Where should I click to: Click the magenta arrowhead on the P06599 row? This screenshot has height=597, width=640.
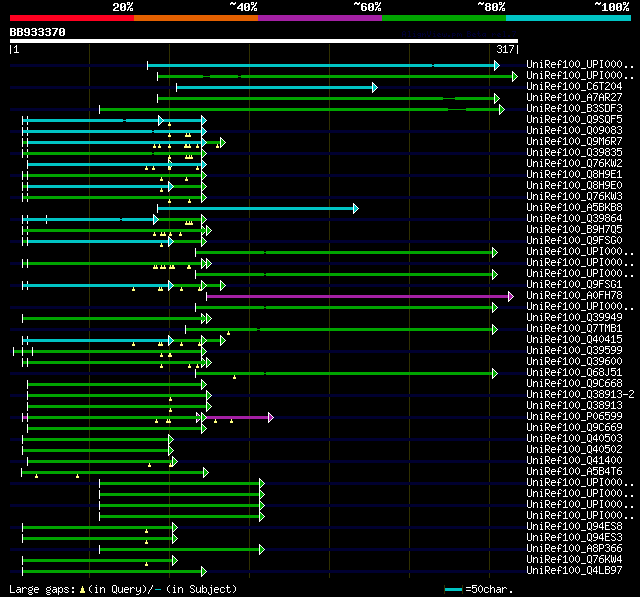pyautogui.click(x=271, y=417)
